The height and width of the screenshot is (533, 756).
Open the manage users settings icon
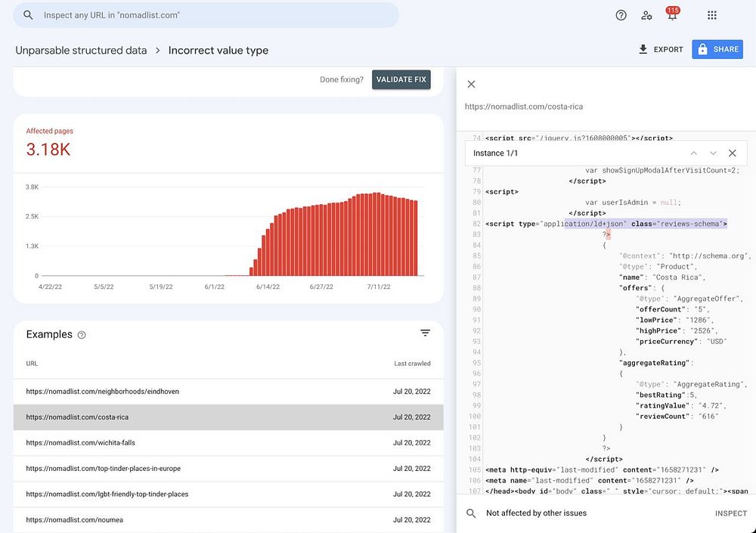[646, 15]
